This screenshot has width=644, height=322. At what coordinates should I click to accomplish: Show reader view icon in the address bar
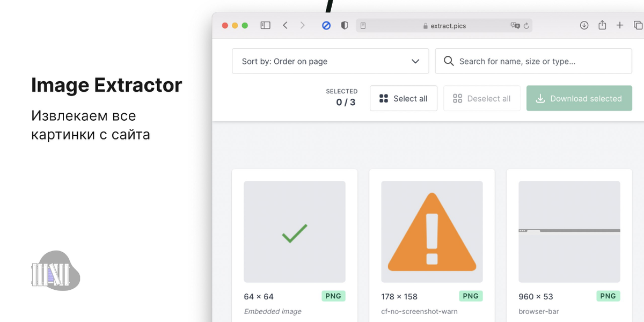point(363,25)
